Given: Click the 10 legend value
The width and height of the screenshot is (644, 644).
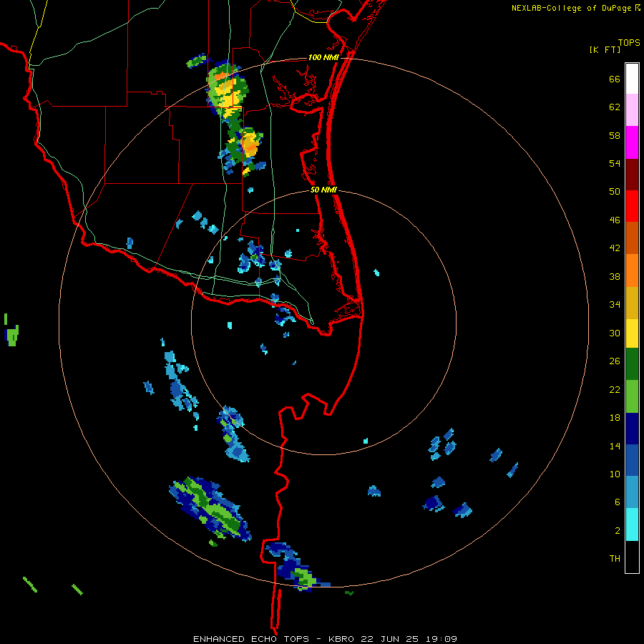Looking at the screenshot, I should (x=615, y=474).
